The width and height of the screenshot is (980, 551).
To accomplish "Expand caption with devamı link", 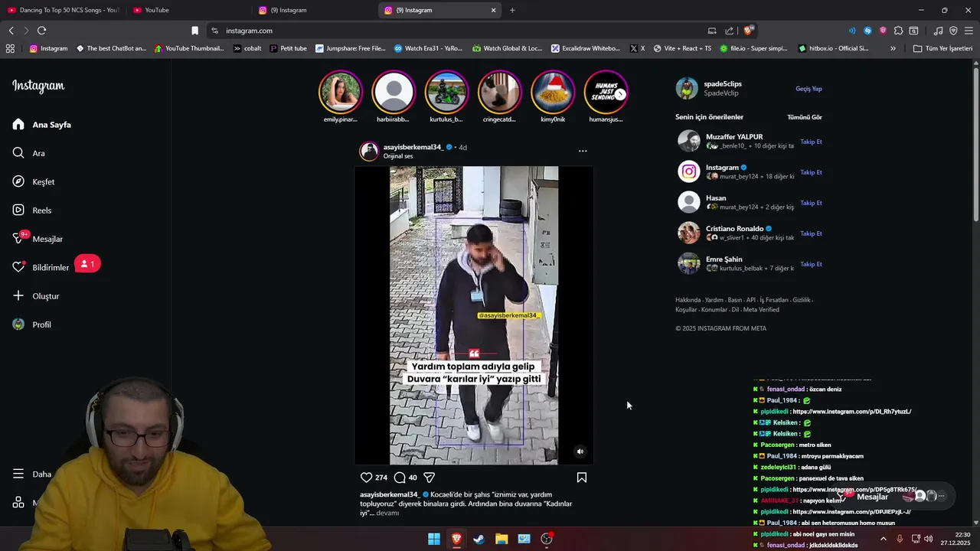I will pos(387,514).
